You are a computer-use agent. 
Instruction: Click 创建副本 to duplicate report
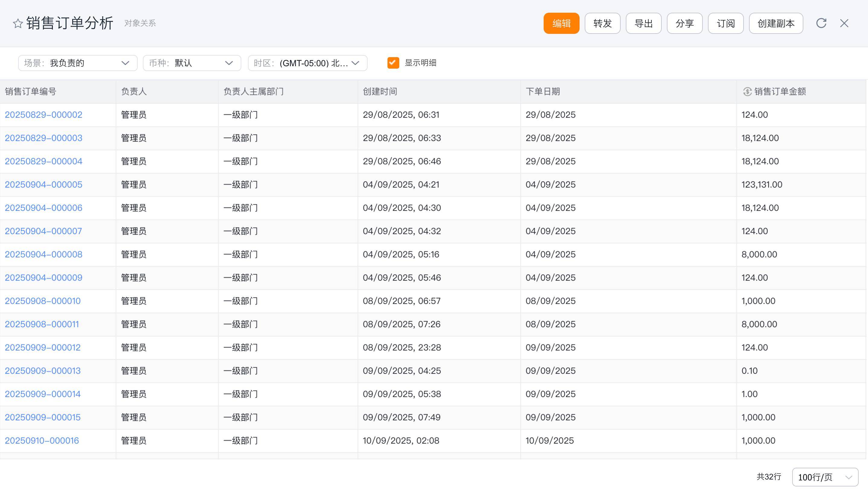[776, 23]
